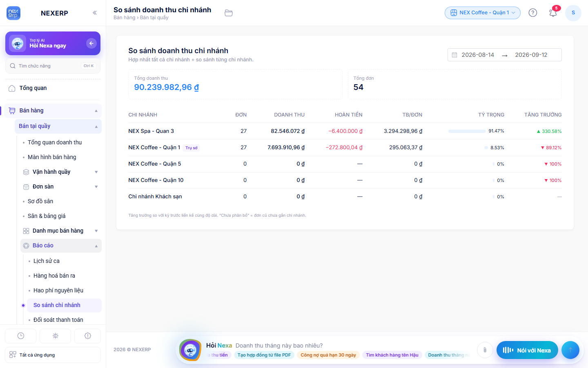Click the Bán hàng breadcrumb link
Screen dimensions: 588x368
124,18
